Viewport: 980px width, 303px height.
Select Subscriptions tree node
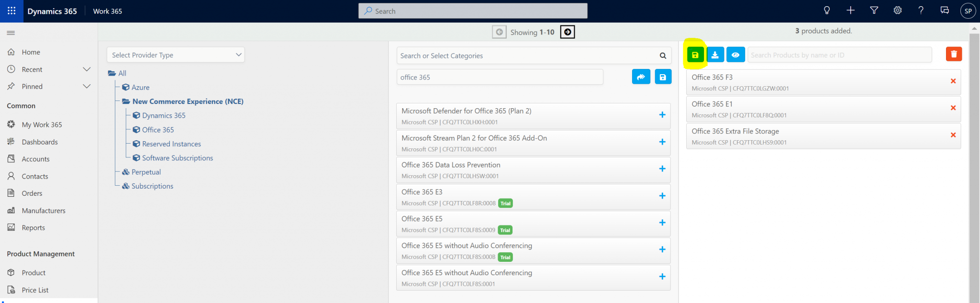point(148,186)
